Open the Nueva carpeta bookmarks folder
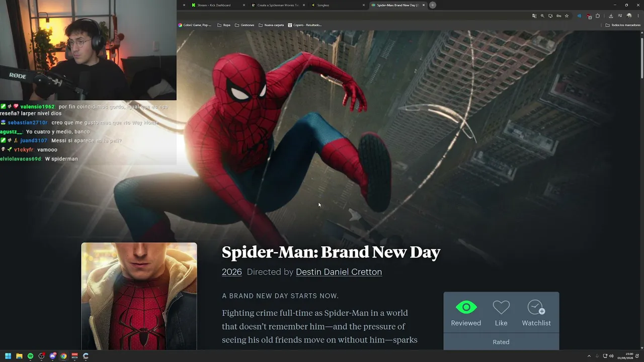The height and width of the screenshot is (362, 644). (x=271, y=25)
